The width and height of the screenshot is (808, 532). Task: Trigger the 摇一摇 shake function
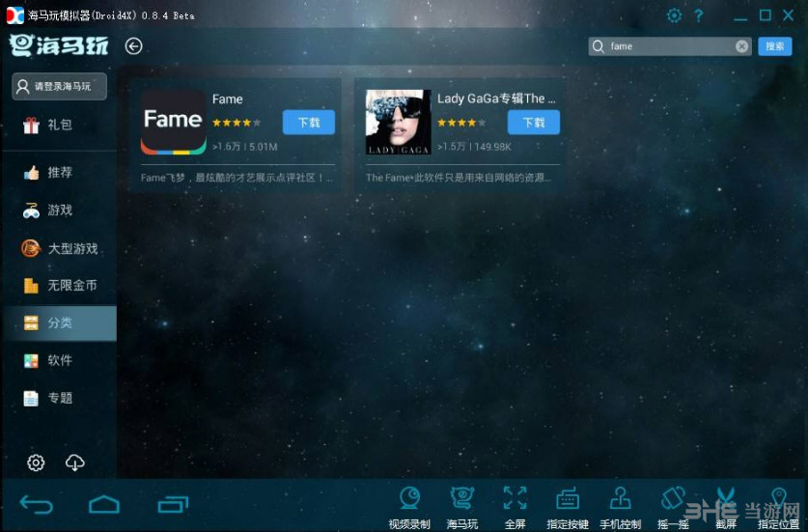pos(673,507)
